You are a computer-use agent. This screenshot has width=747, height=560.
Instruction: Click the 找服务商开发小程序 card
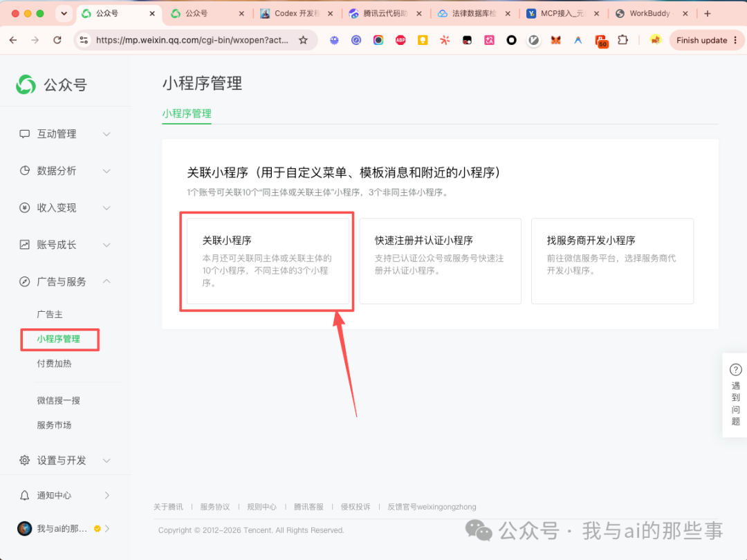point(612,261)
